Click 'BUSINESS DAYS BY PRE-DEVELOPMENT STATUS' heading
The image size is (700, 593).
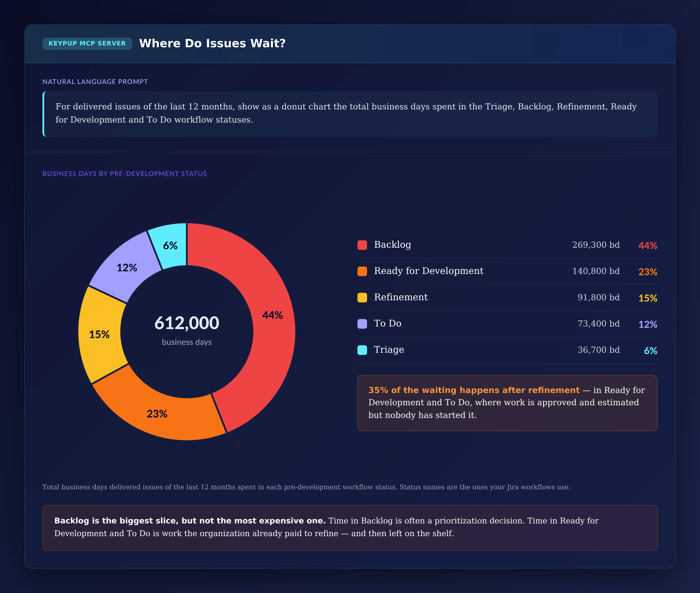coord(125,174)
